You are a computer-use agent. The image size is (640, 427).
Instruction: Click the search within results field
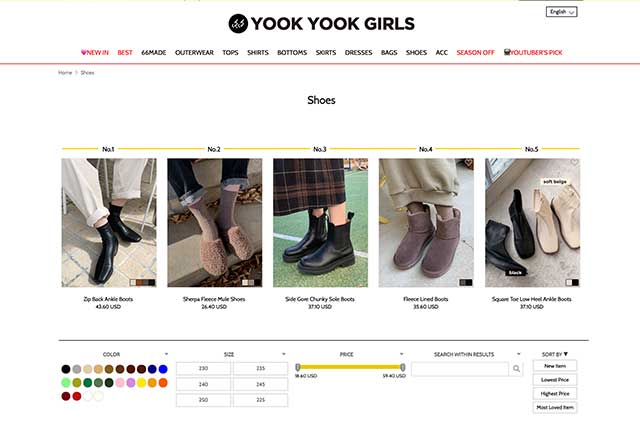click(460, 369)
